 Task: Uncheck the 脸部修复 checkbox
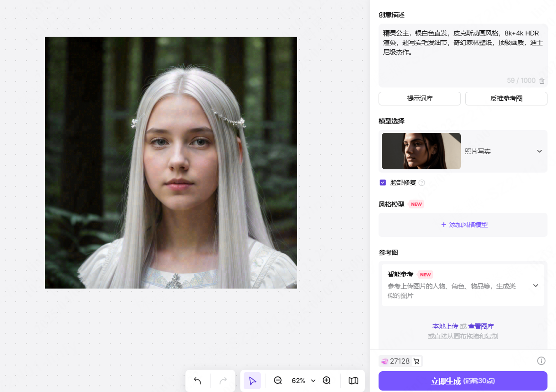pos(383,183)
